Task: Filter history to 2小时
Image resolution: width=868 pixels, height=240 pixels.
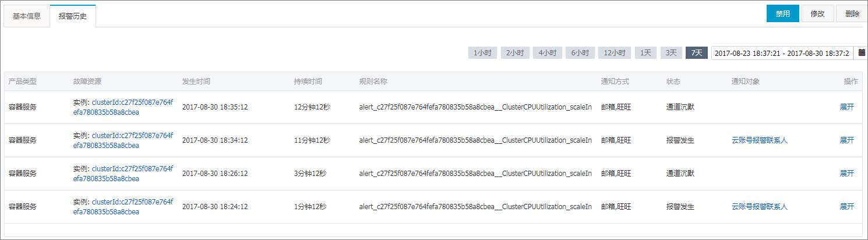Action: pyautogui.click(x=515, y=53)
